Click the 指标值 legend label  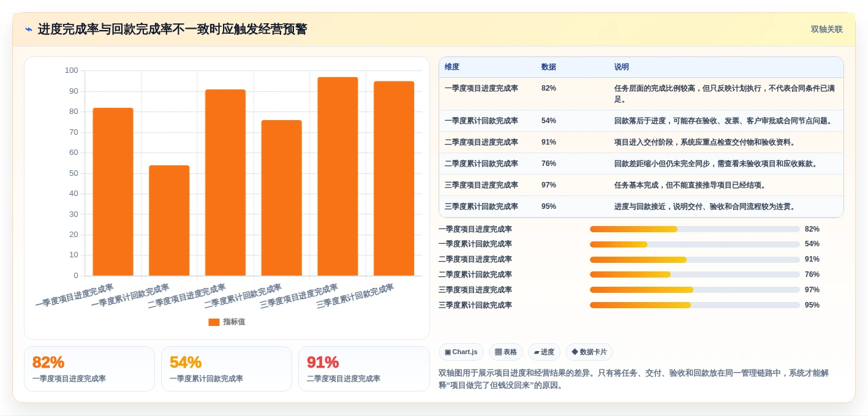pyautogui.click(x=234, y=322)
